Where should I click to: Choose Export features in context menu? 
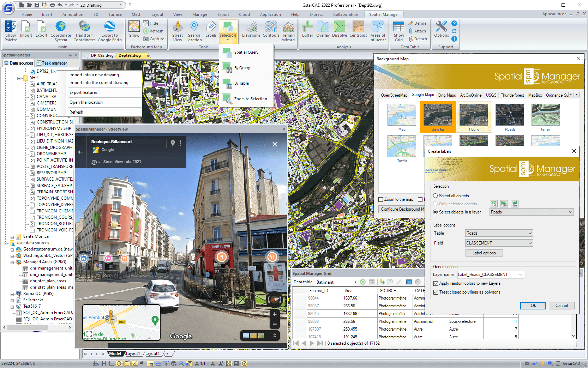pyautogui.click(x=83, y=92)
